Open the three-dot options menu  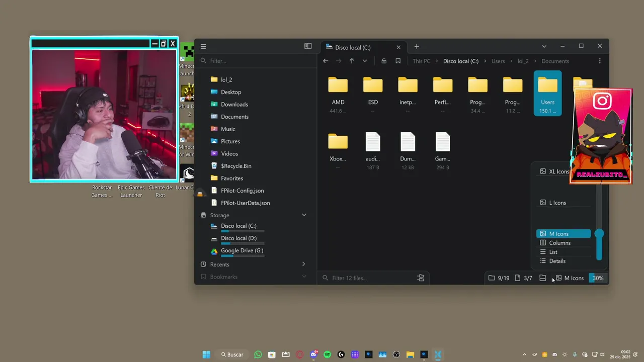pyautogui.click(x=600, y=61)
